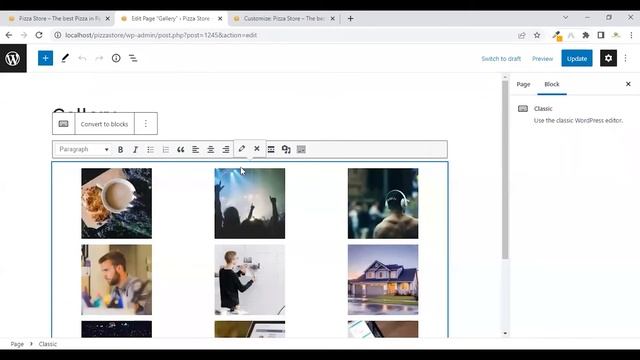Select the concert crowd gallery image
Image resolution: width=640 pixels, height=360 pixels.
250,203
